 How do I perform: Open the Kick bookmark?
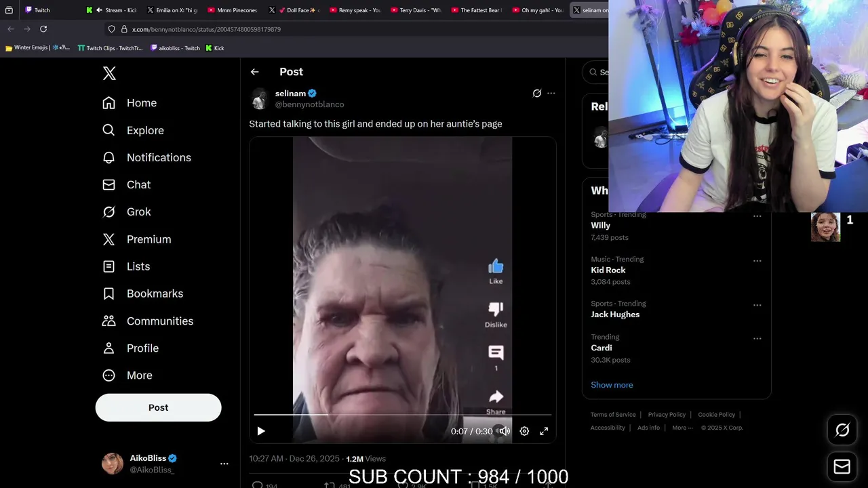point(214,48)
